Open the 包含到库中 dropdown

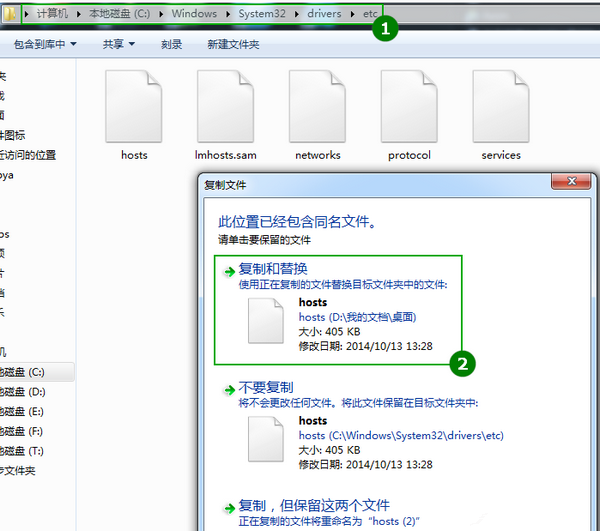coord(45,45)
